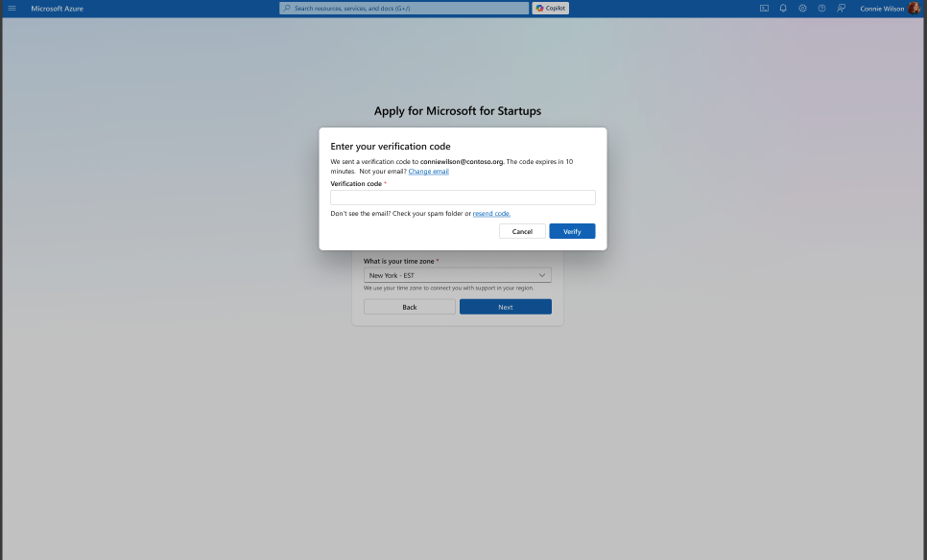Click the Change email link
This screenshot has height=560, width=927.
point(428,172)
